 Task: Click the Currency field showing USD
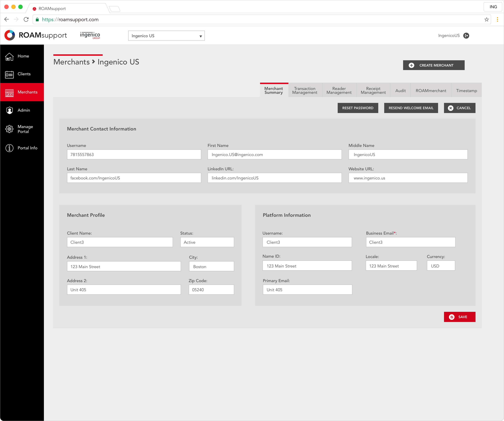click(441, 266)
